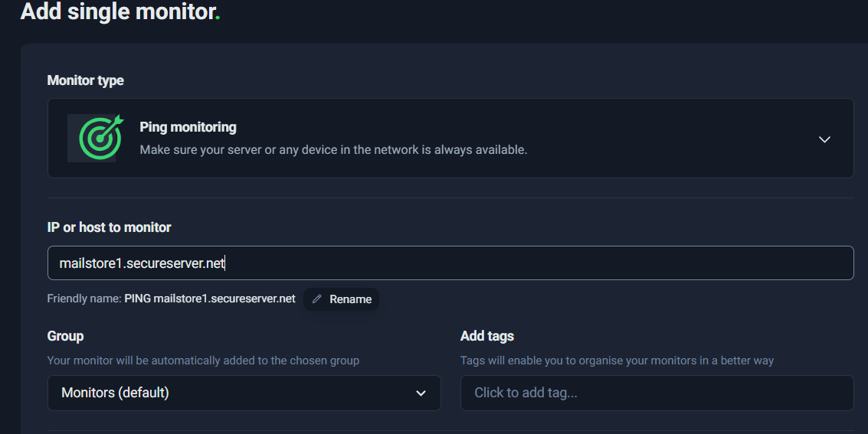Click the friendly name PING mailstore1 text
Image resolution: width=868 pixels, height=434 pixels.
210,299
